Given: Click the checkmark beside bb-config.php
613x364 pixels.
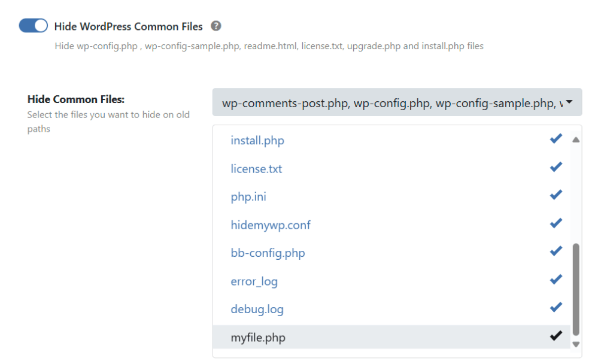Looking at the screenshot, I should 555,251.
